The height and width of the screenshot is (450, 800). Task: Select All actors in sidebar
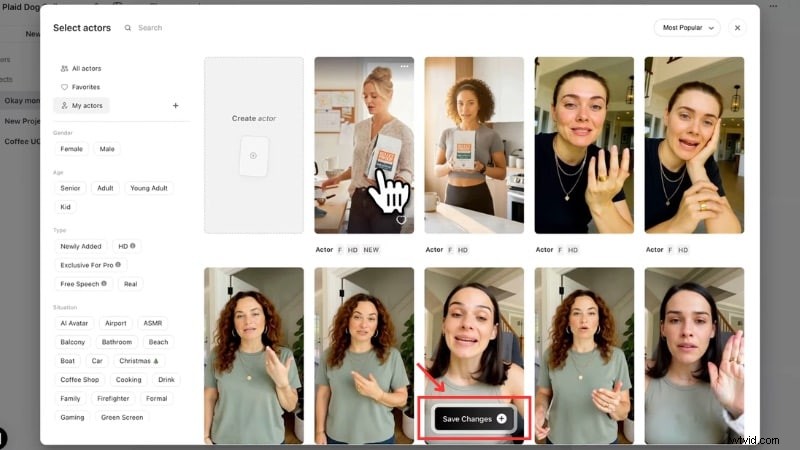point(81,68)
